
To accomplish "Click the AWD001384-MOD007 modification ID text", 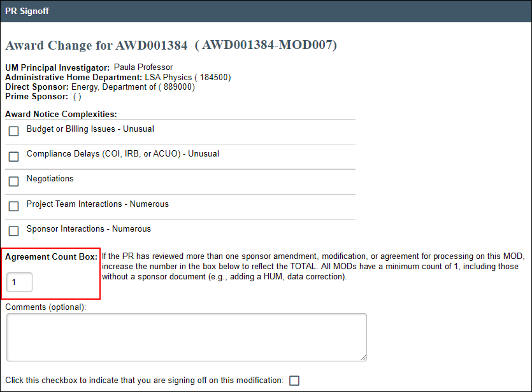I will [x=266, y=46].
